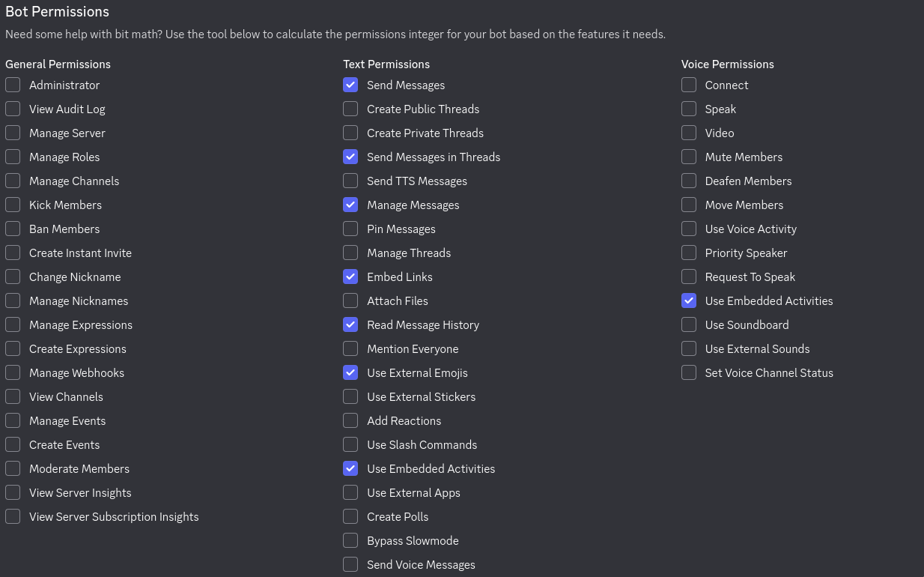Enable Ban Members permission
924x577 pixels.
click(x=13, y=229)
